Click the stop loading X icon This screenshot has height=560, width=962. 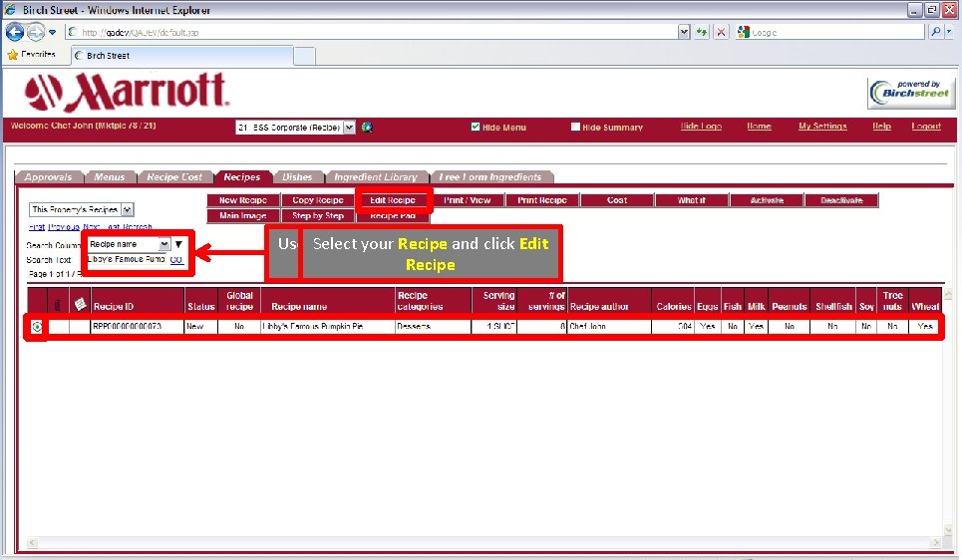pos(721,32)
